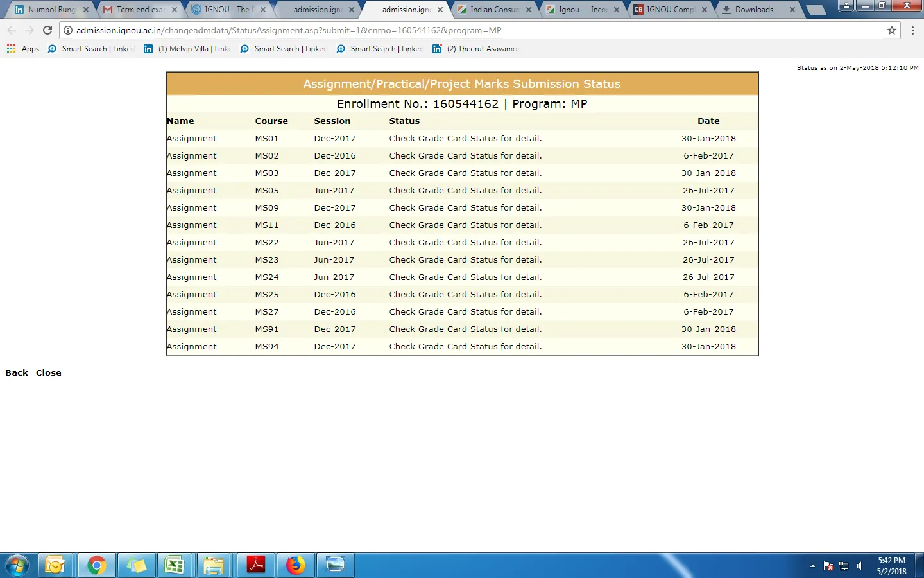
Task: Click the volume speaker icon in tray
Action: (860, 566)
